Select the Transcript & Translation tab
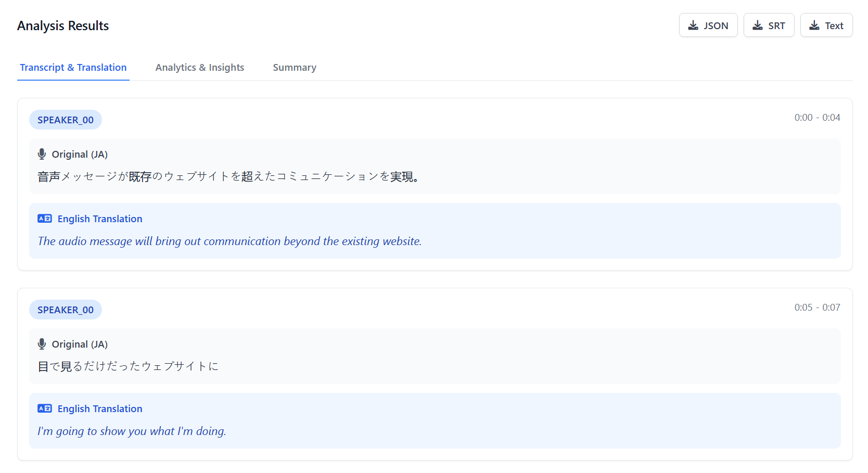This screenshot has width=868, height=473. [x=73, y=67]
